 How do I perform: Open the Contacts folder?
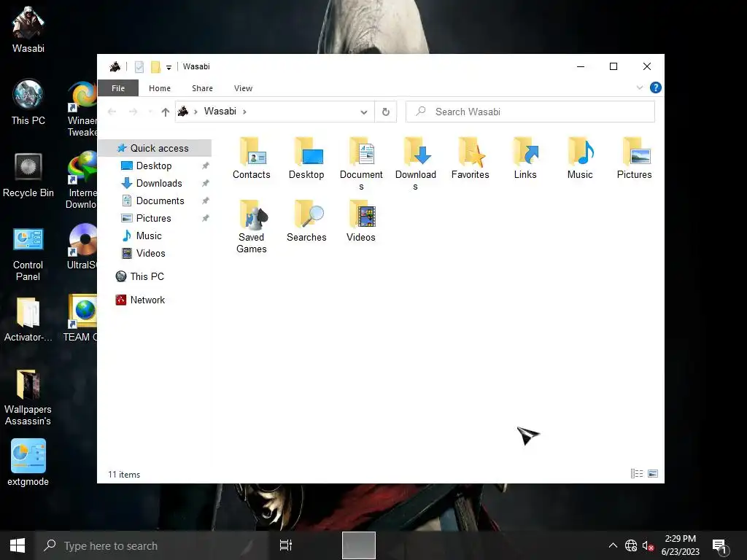(252, 158)
